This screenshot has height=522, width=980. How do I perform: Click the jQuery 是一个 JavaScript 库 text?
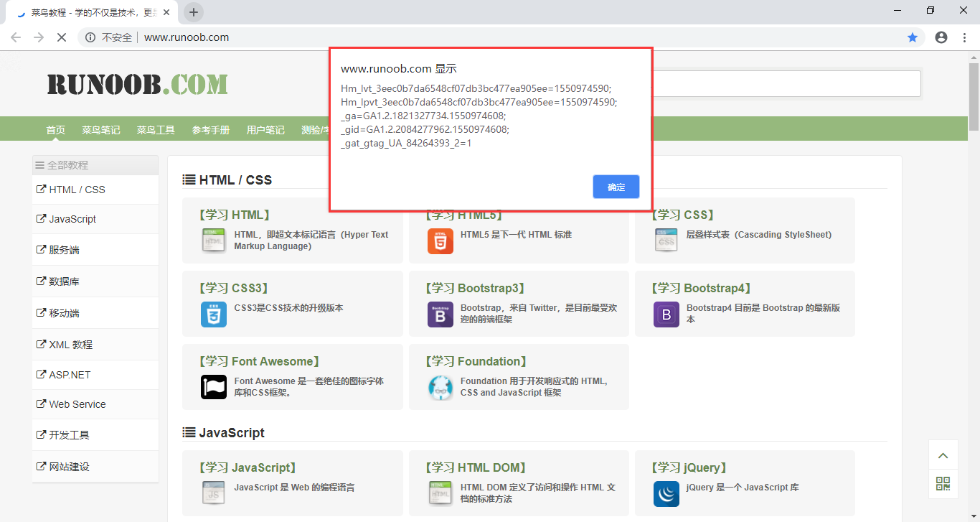point(743,488)
